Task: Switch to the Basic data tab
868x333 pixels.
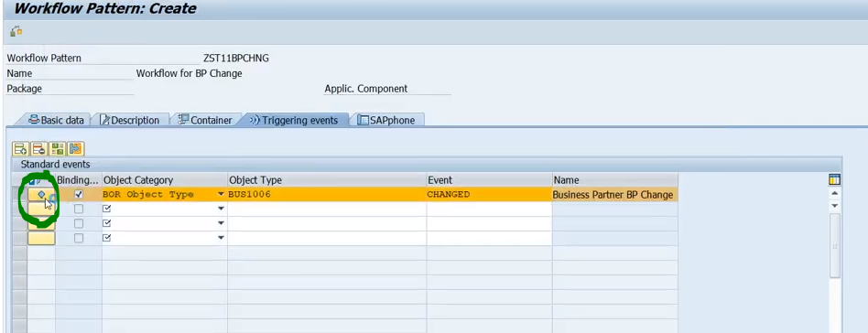Action: click(56, 120)
